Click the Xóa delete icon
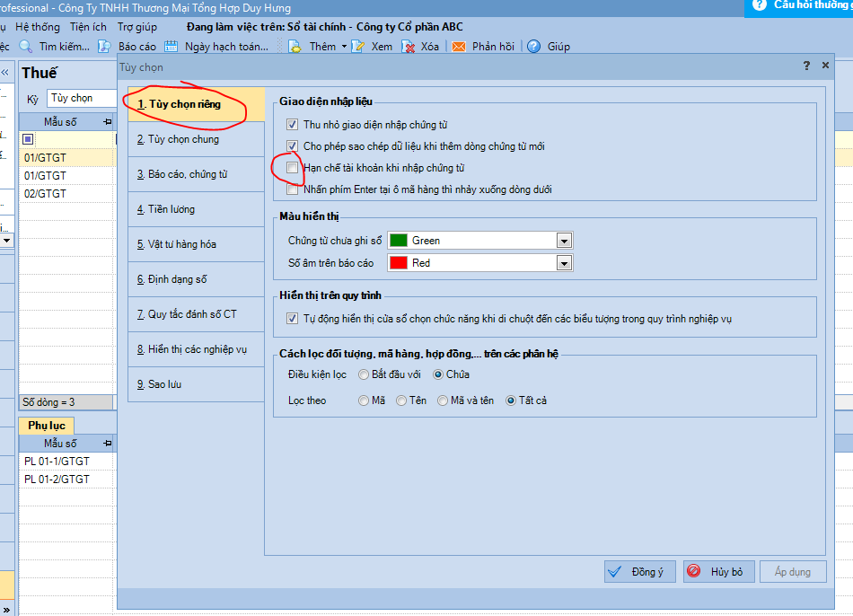This screenshot has height=616, width=853. click(x=409, y=47)
